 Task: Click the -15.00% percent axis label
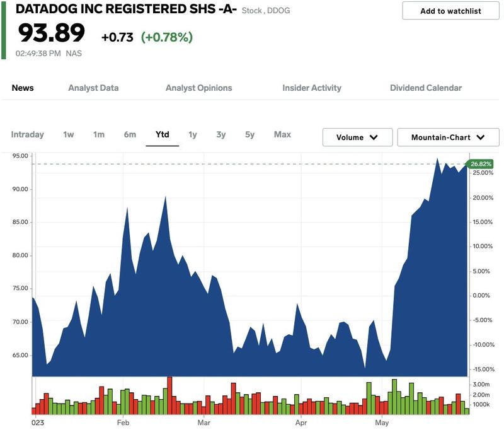483,369
